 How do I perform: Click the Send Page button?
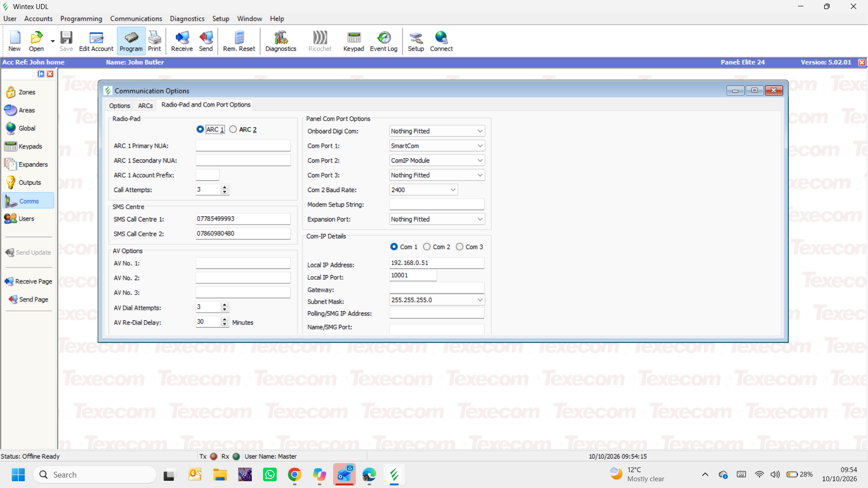[28, 300]
